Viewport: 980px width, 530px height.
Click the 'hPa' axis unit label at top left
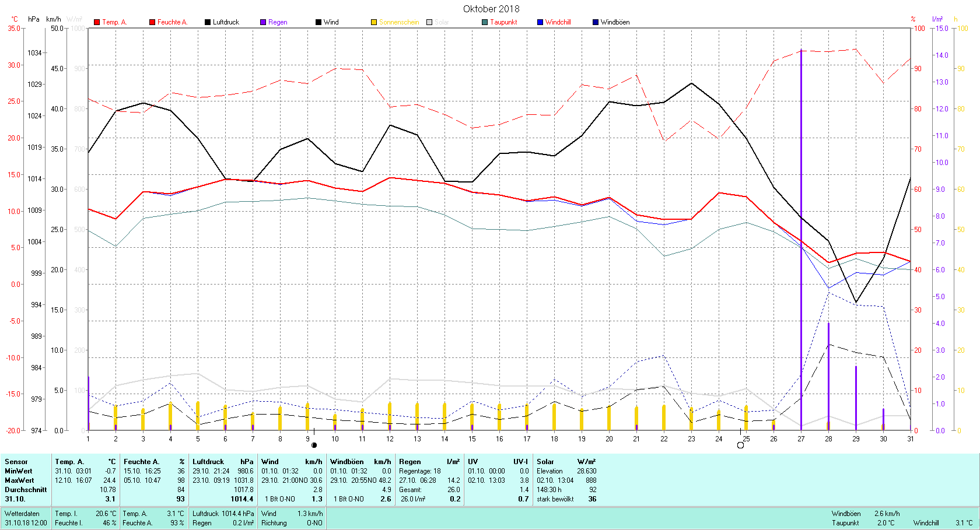point(34,19)
